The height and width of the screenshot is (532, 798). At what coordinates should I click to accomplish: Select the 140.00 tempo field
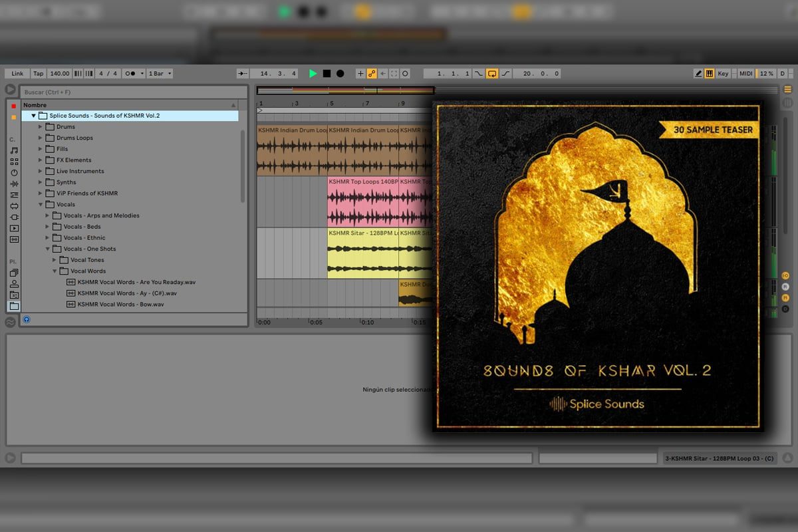[x=60, y=74]
